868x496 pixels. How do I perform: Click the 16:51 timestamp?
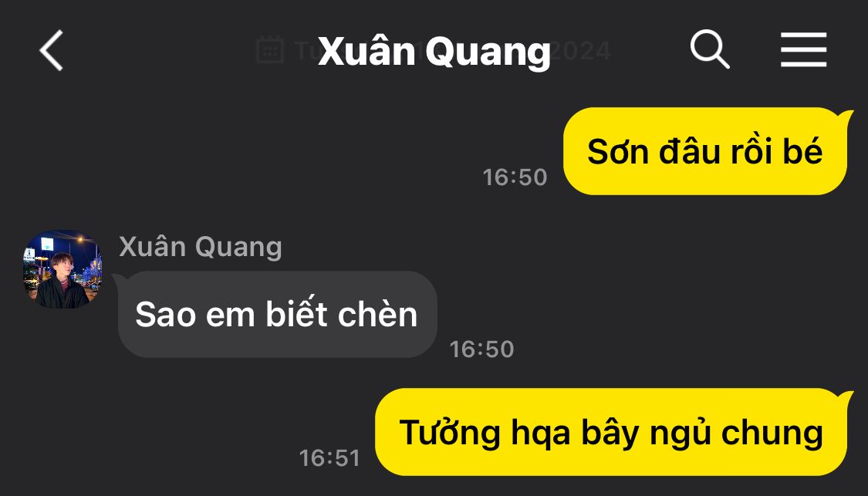[x=329, y=458]
